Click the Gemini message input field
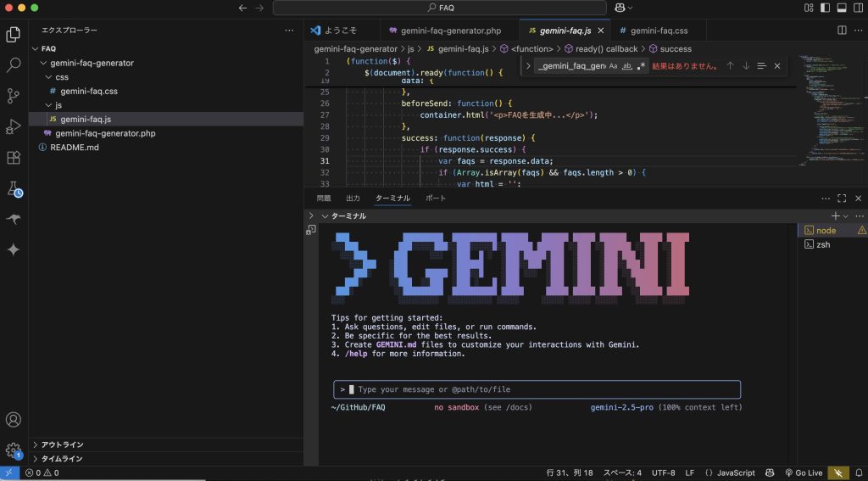The height and width of the screenshot is (481, 868). [542, 389]
